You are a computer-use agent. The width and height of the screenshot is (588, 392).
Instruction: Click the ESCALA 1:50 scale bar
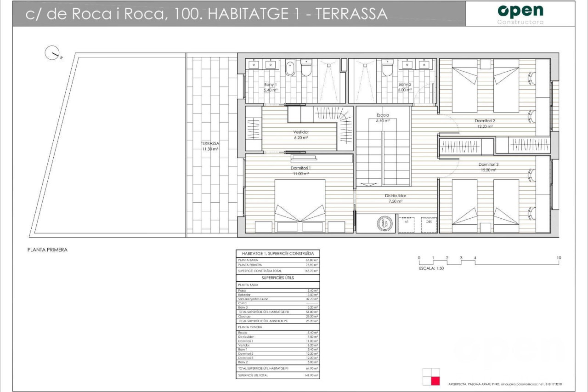click(488, 262)
